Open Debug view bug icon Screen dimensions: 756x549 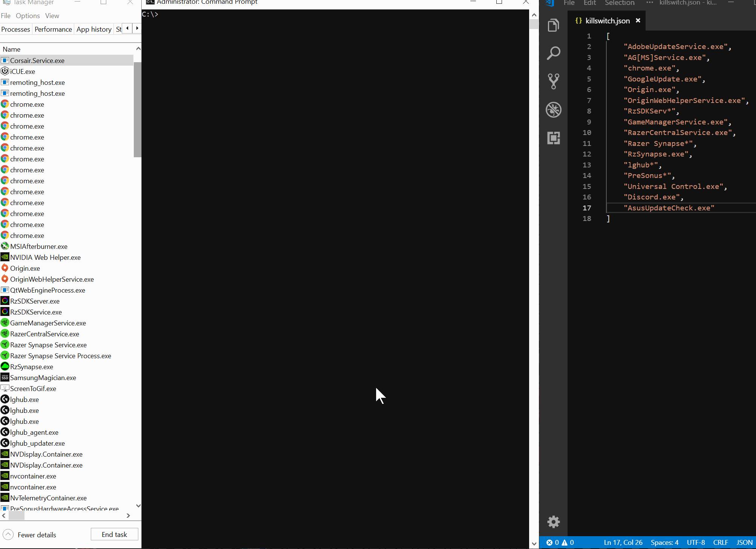(553, 110)
